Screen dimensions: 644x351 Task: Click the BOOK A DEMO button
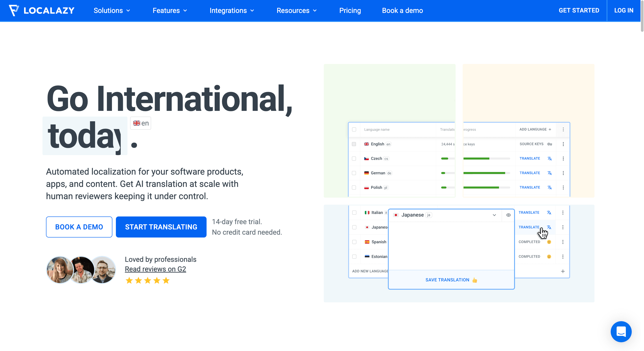(x=79, y=227)
